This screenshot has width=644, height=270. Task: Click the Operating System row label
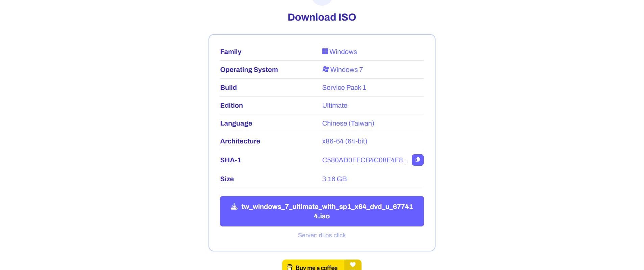(x=249, y=70)
